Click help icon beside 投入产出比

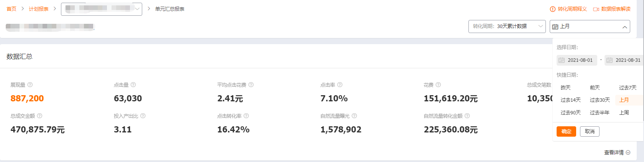click(x=143, y=116)
